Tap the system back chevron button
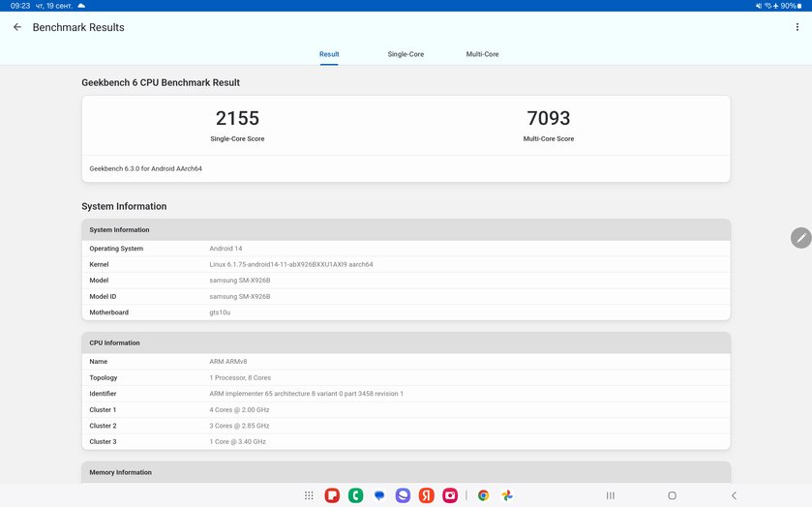The image size is (812, 507). (x=734, y=495)
